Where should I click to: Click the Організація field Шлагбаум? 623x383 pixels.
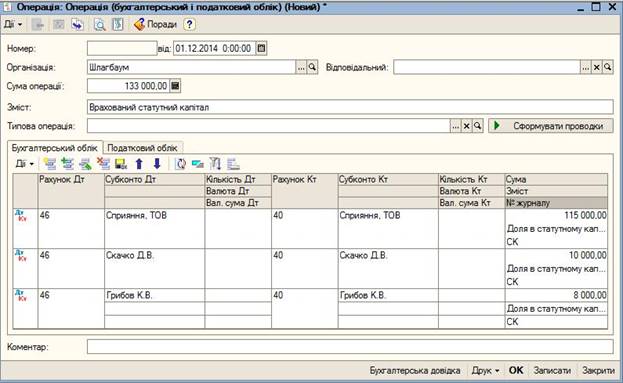(192, 68)
